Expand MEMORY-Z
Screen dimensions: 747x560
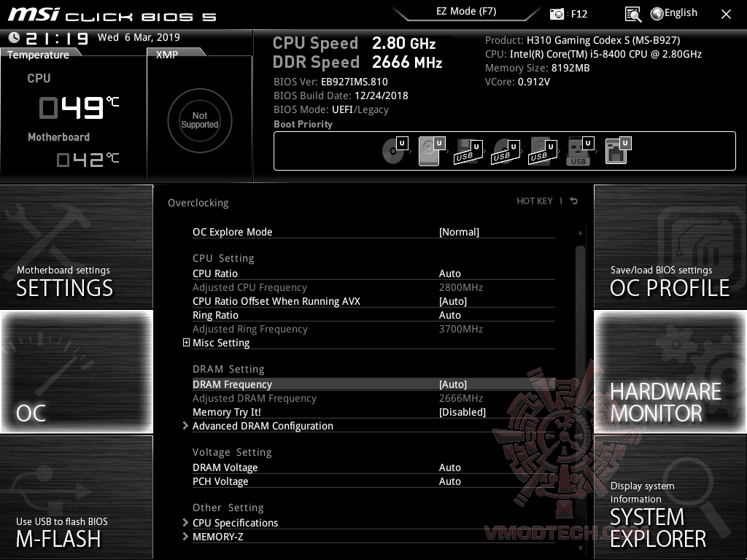click(185, 536)
